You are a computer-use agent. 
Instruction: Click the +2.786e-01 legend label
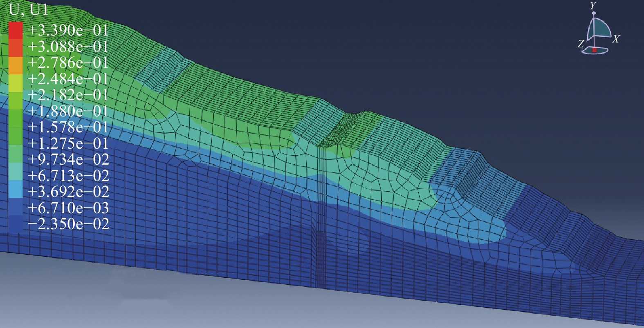[68, 62]
